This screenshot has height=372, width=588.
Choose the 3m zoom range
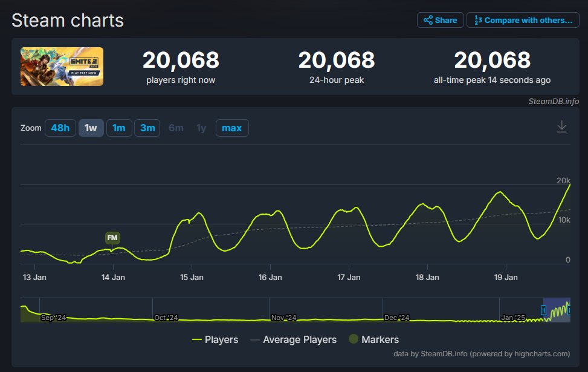click(147, 128)
